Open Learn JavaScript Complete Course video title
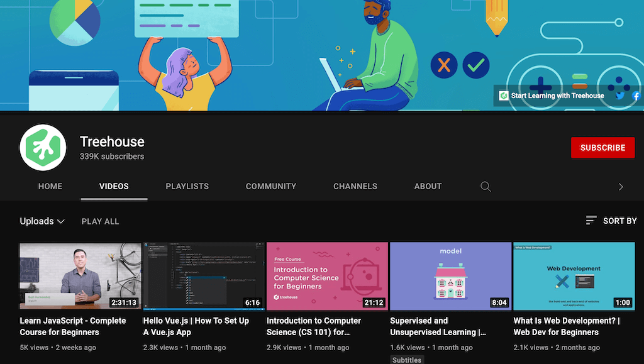This screenshot has height=364, width=644. click(x=73, y=326)
